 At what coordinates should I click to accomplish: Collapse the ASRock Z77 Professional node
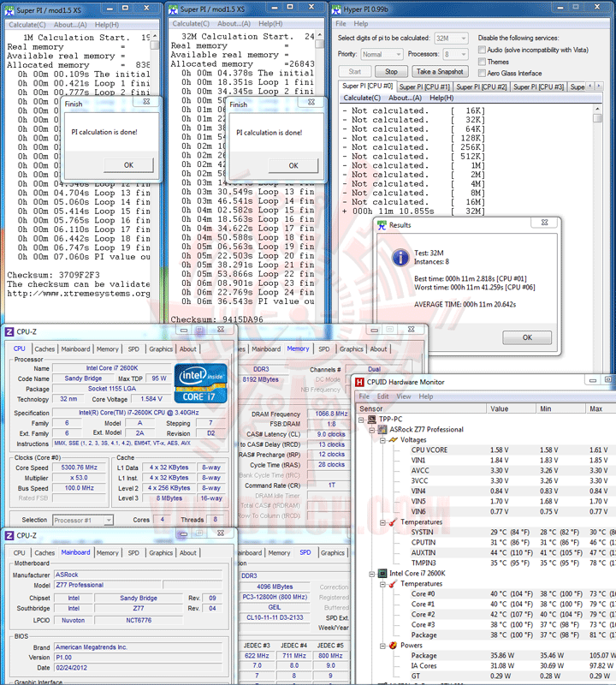pyautogui.click(x=371, y=430)
